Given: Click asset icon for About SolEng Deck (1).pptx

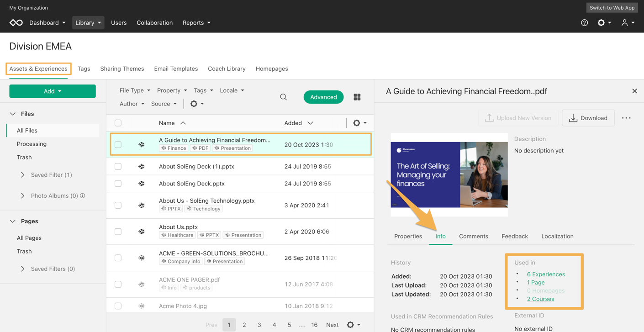Looking at the screenshot, I should 142,166.
